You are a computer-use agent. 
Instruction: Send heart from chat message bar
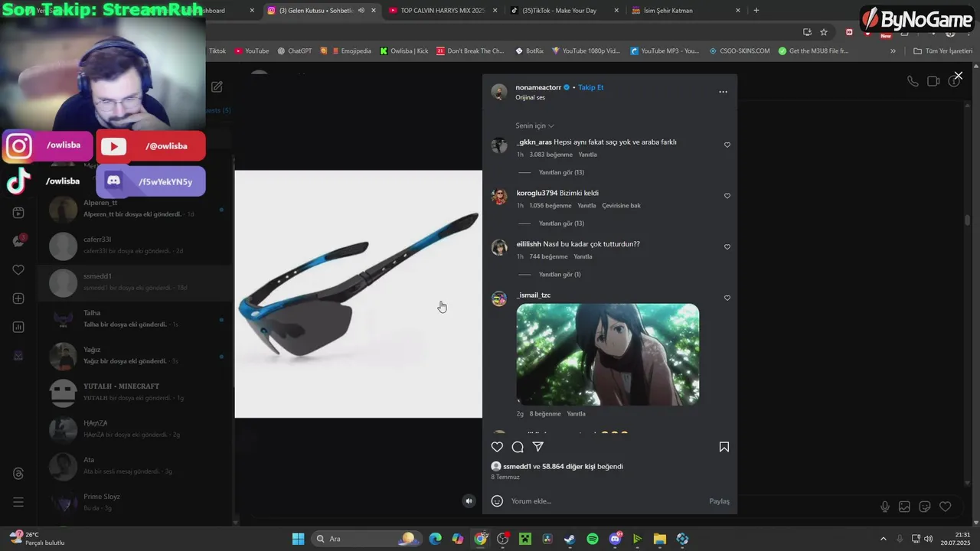(x=946, y=507)
